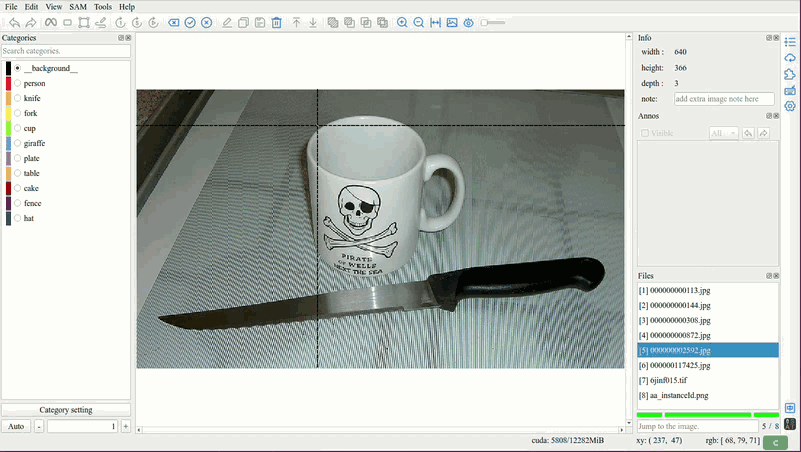Decrease group number with minus button
801x452 pixels.
click(x=39, y=426)
